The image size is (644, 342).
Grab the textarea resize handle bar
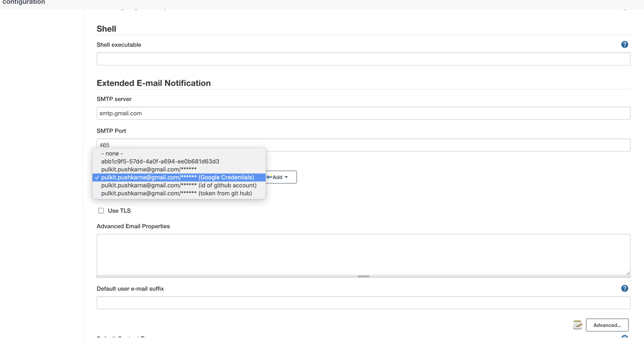coord(363,276)
